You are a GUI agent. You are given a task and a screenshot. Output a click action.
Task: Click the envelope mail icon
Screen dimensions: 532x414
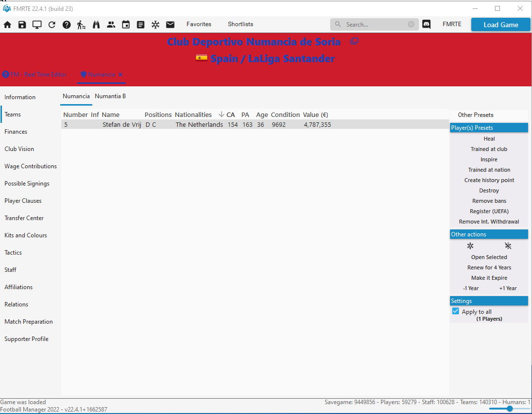tap(170, 25)
